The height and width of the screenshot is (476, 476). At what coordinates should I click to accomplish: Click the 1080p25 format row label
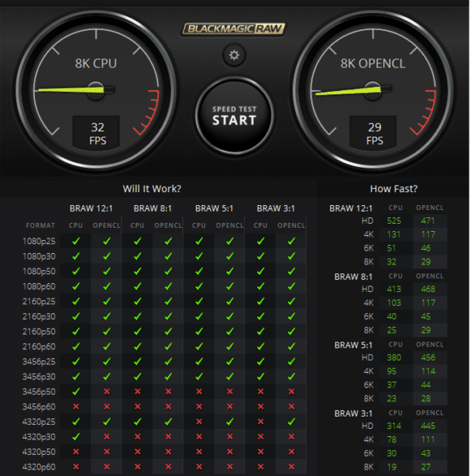(x=39, y=242)
